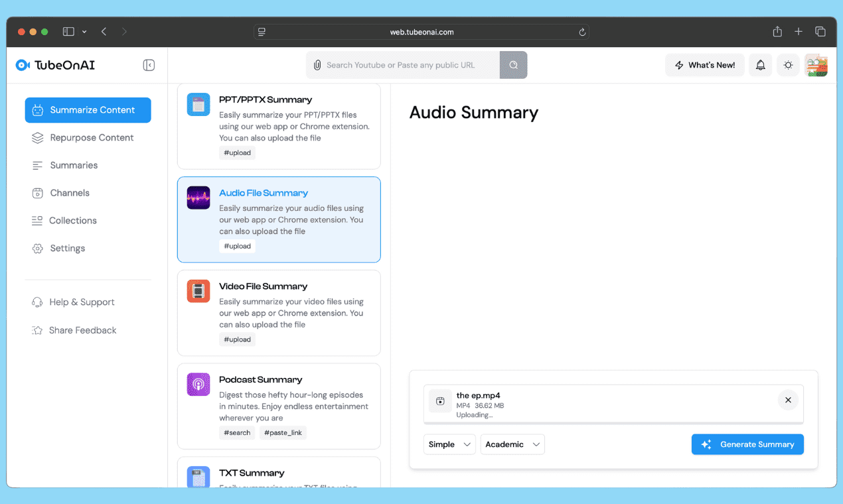Click the Generate Summary button

coord(747,444)
